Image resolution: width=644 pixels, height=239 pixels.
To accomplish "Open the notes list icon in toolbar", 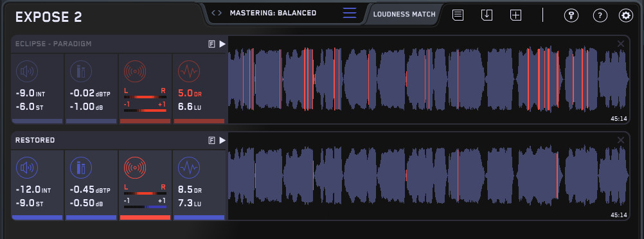I will tap(458, 15).
